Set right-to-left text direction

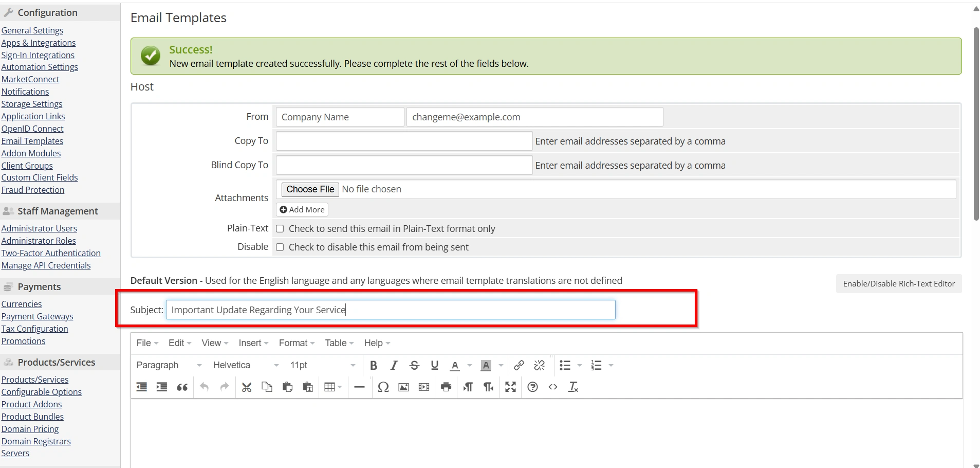coord(488,387)
